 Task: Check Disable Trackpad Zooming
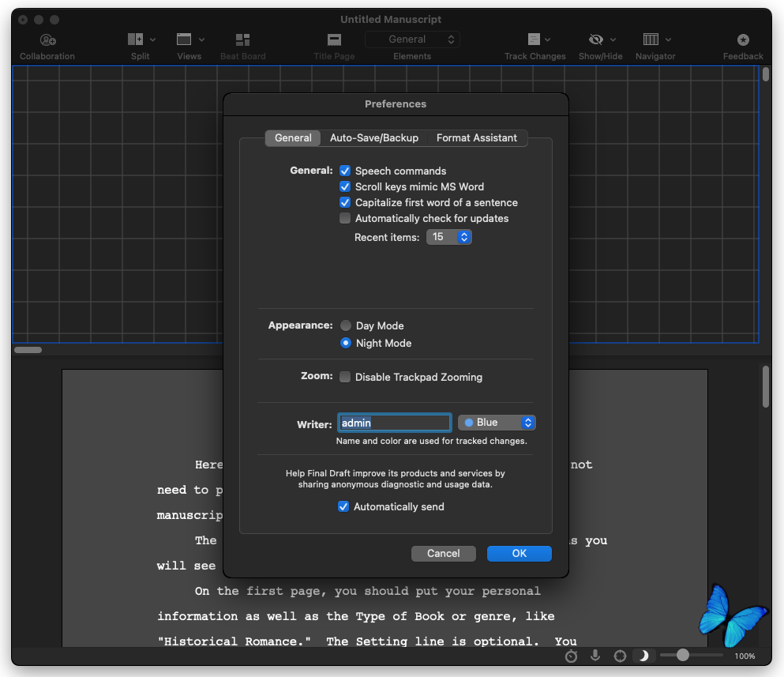coord(345,377)
